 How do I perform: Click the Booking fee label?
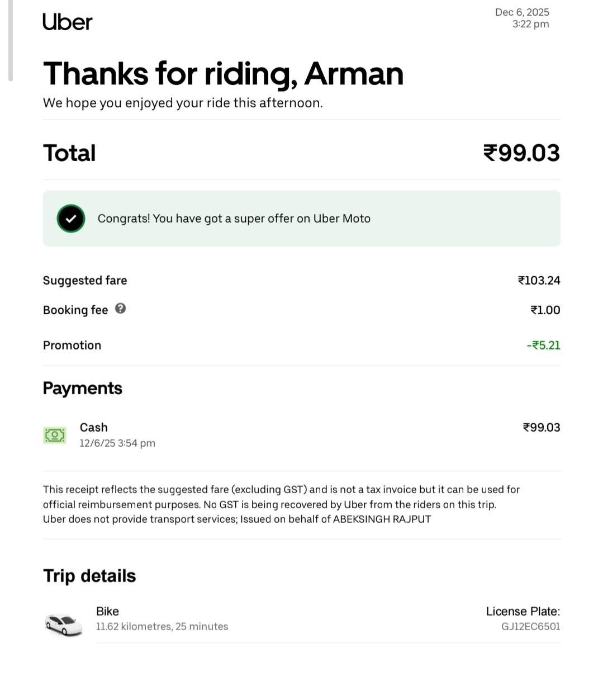[x=75, y=310]
